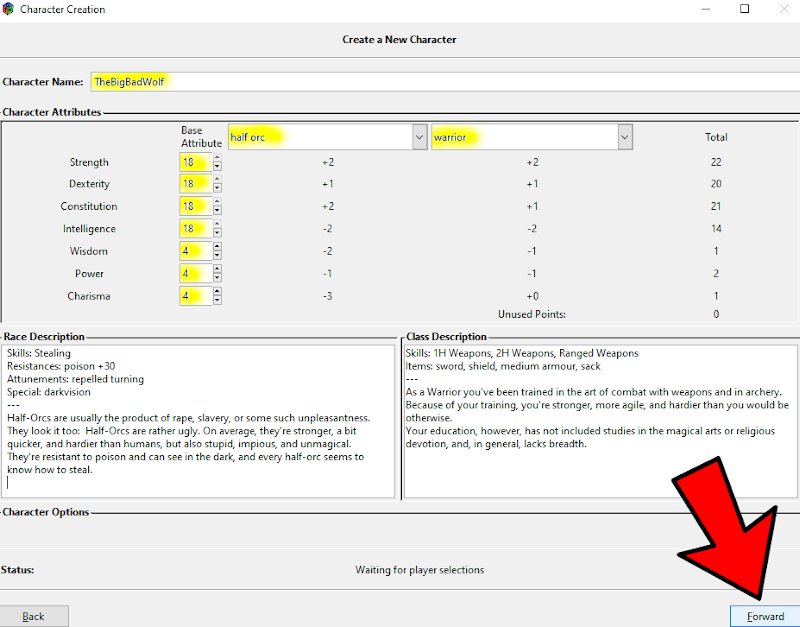Open the warrior class dropdown
The height and width of the screenshot is (627, 800).
coord(624,137)
